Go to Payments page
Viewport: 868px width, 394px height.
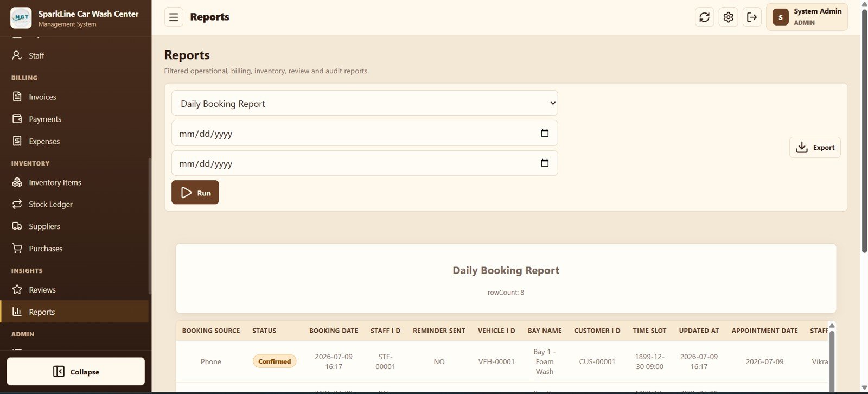pyautogui.click(x=74, y=119)
